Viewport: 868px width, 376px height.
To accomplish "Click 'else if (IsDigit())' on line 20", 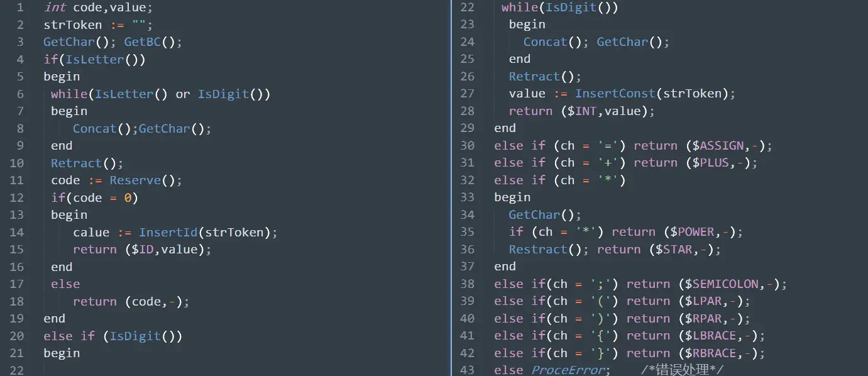I will pyautogui.click(x=113, y=336).
